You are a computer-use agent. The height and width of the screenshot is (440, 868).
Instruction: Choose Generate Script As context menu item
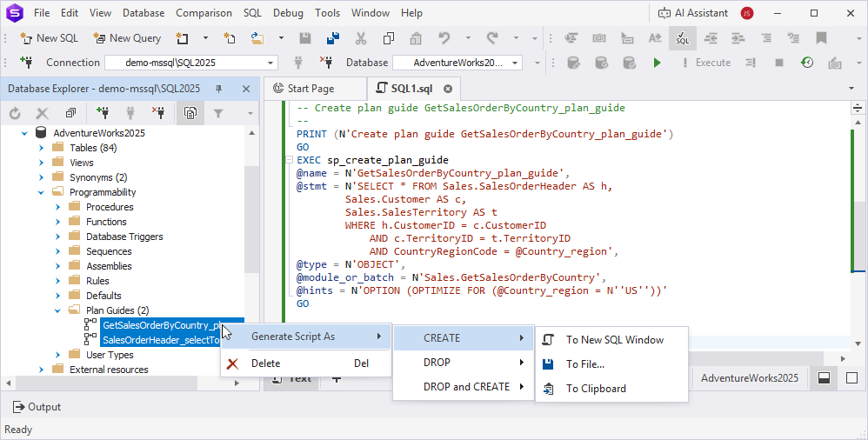[305, 337]
